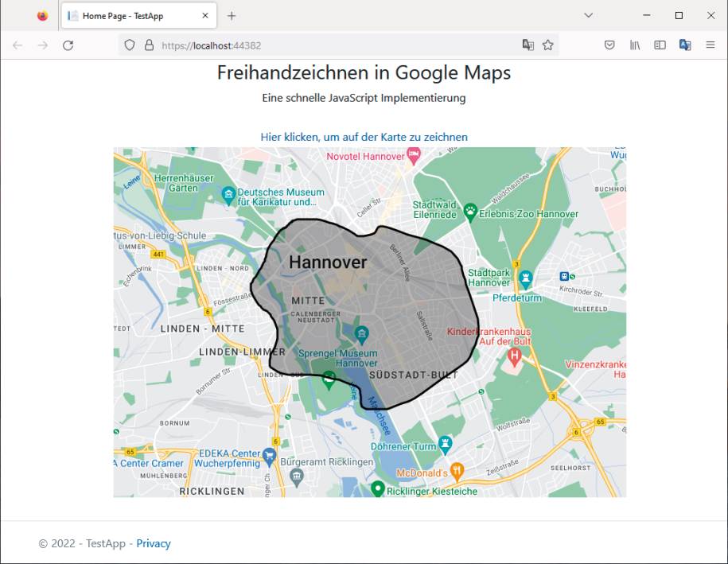Focus the localhost:44382 address field
Viewport: 728px width, 564px height.
pos(339,45)
